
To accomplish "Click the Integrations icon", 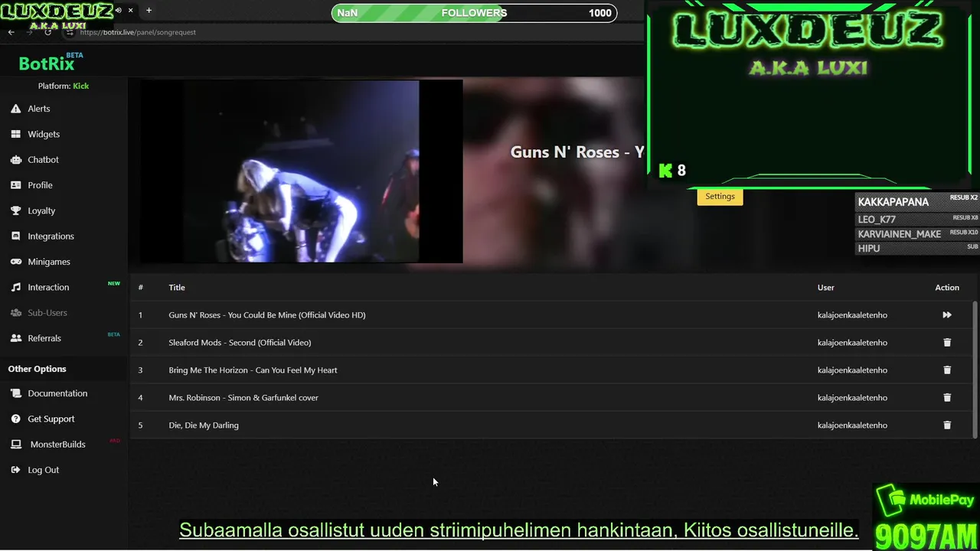I will click(x=15, y=236).
